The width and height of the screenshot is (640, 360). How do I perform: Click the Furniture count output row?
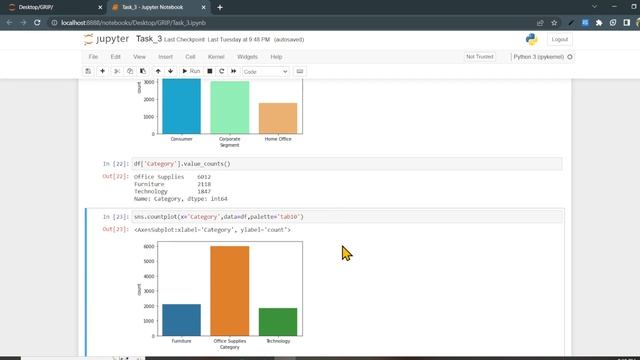(172, 184)
